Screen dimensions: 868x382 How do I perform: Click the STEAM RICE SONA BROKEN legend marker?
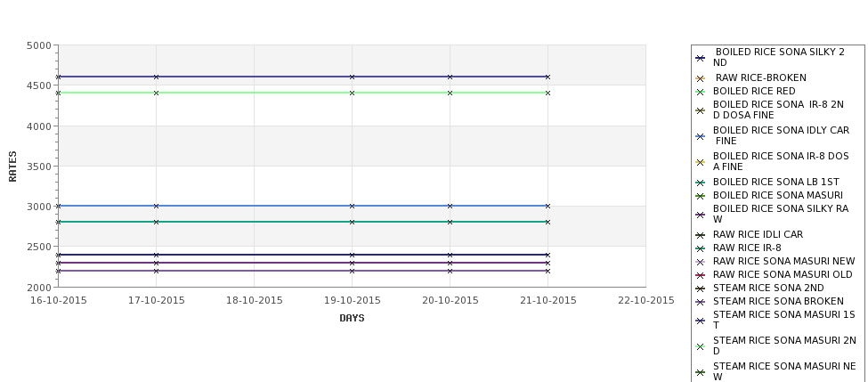700,302
